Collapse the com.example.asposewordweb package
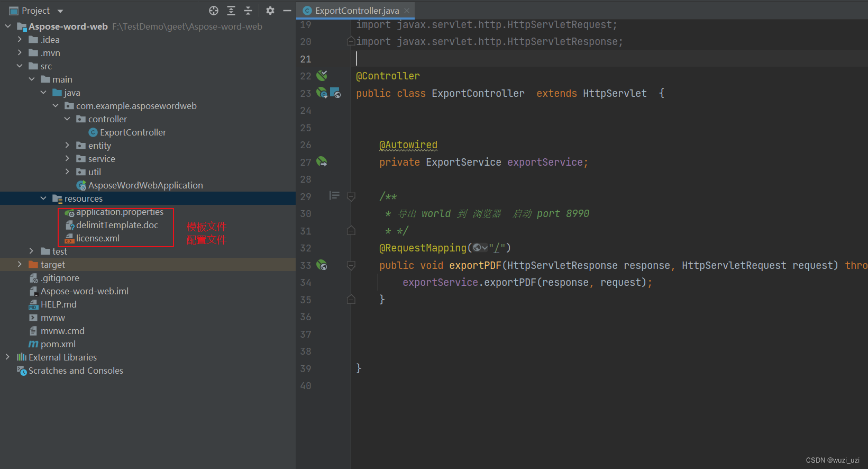 click(x=56, y=105)
